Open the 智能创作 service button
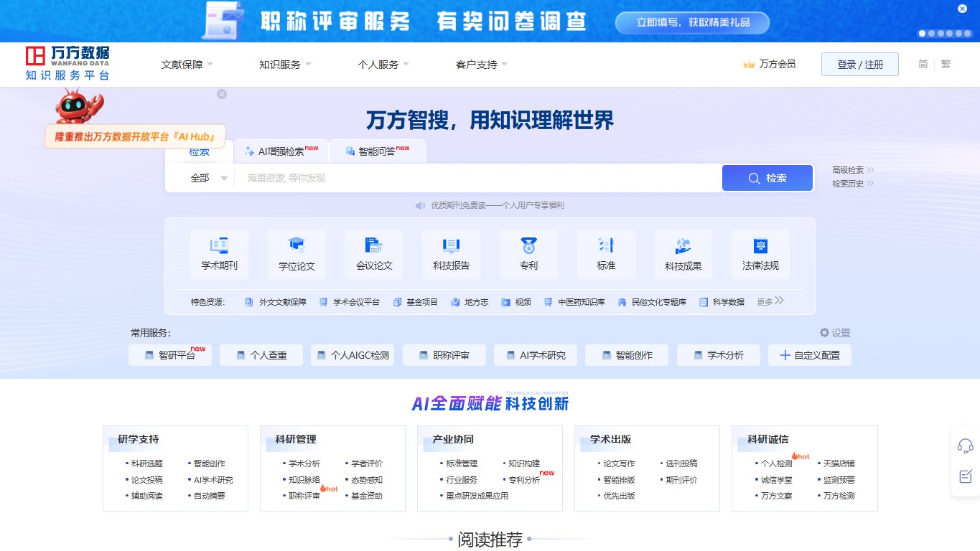 627,355
